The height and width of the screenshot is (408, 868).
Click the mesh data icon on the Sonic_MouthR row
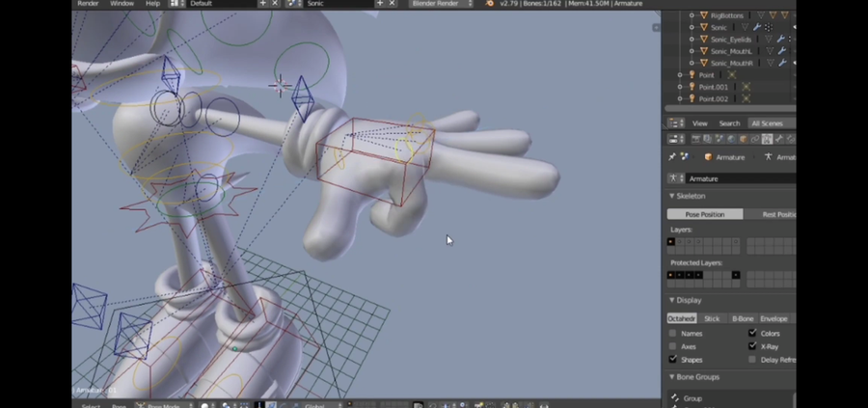[x=772, y=63]
